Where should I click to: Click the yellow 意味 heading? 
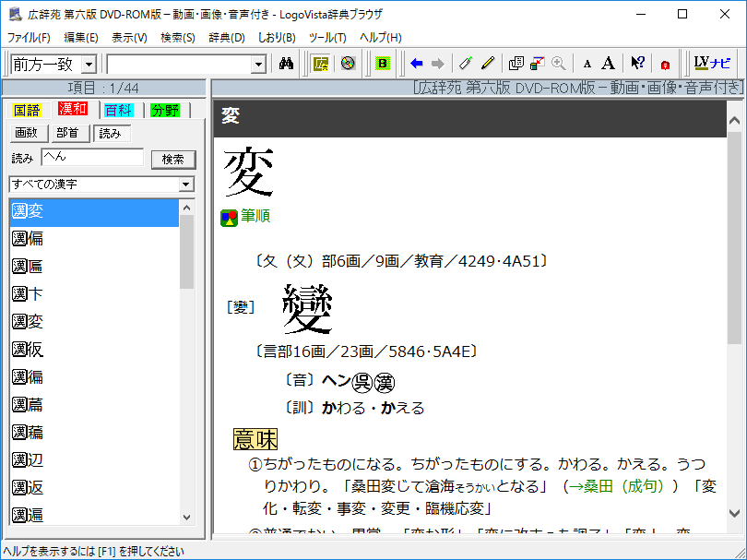(255, 439)
